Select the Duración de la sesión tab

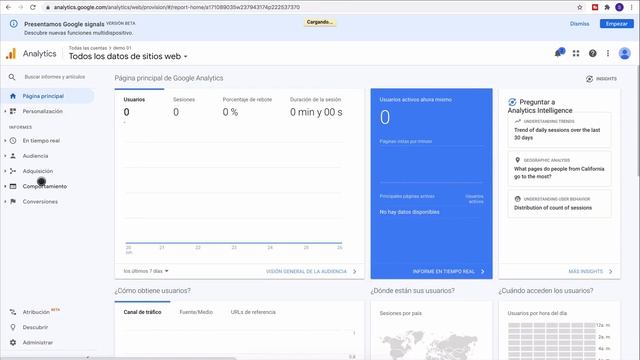(x=316, y=106)
